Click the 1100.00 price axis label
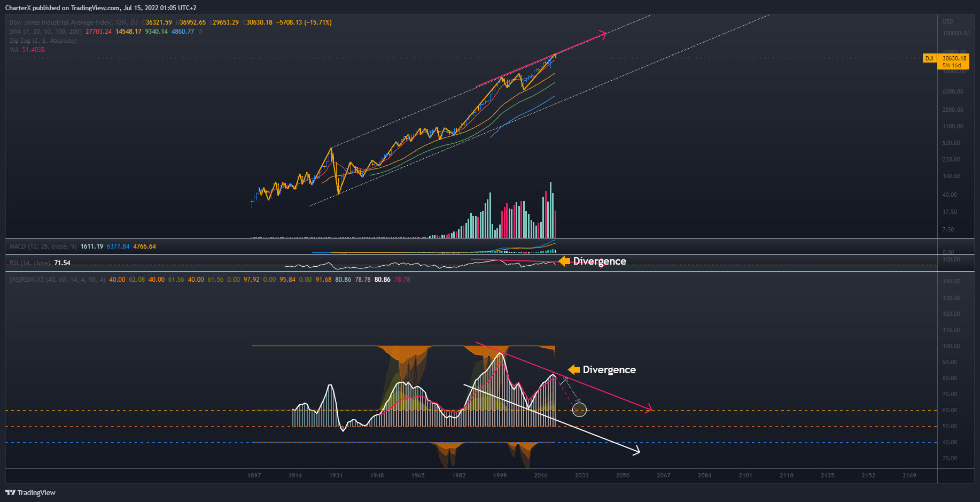The image size is (980, 502). point(953,126)
